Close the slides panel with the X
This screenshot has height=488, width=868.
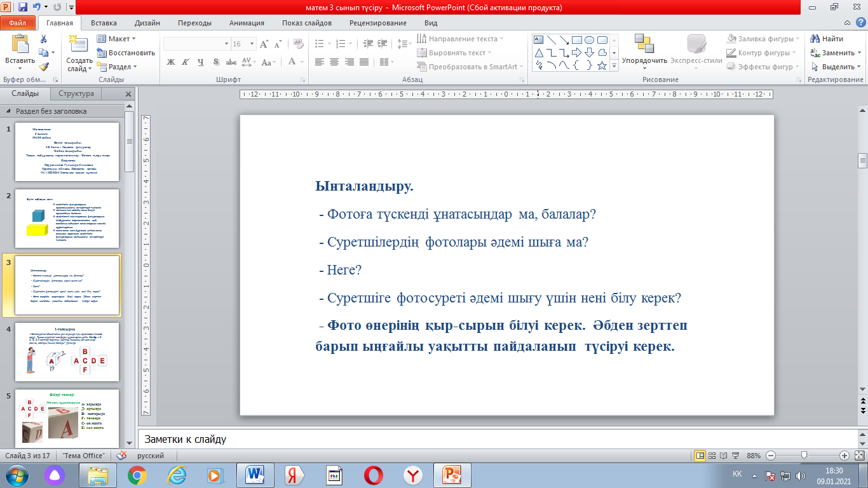(x=128, y=94)
